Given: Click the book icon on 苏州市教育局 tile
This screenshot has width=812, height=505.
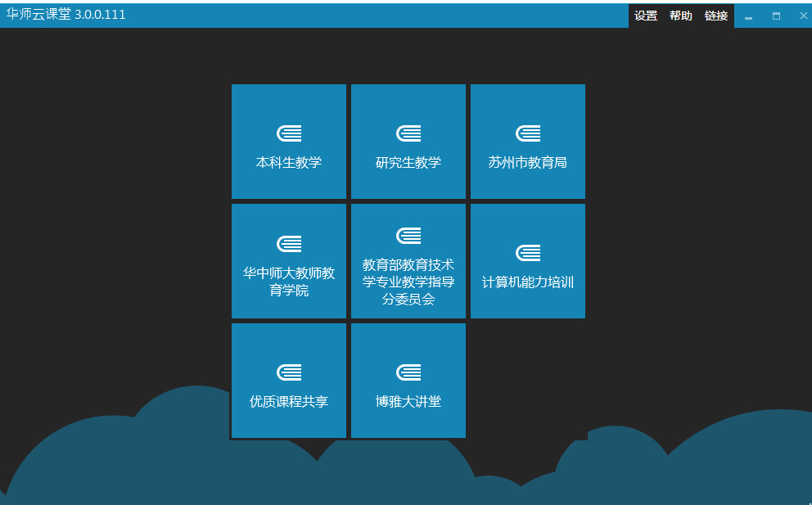Looking at the screenshot, I should tap(527, 132).
